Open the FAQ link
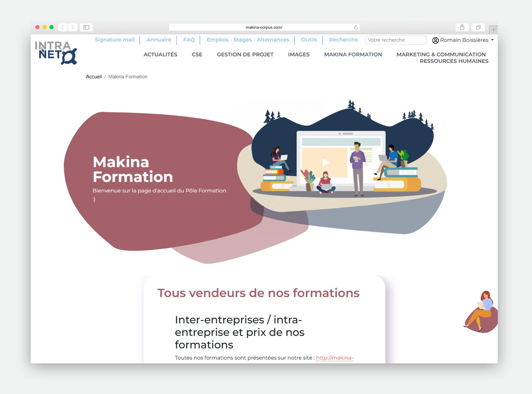 pyautogui.click(x=189, y=40)
